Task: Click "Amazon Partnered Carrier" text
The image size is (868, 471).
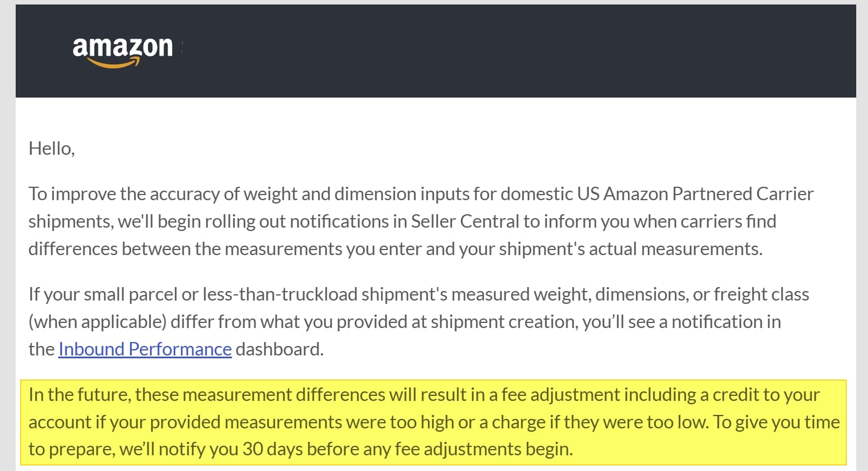Action: 708,193
